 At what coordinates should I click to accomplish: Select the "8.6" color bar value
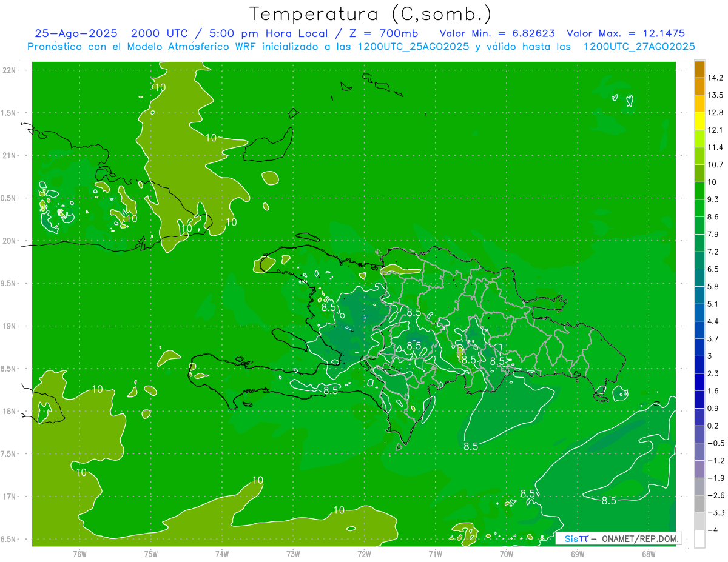tap(713, 217)
